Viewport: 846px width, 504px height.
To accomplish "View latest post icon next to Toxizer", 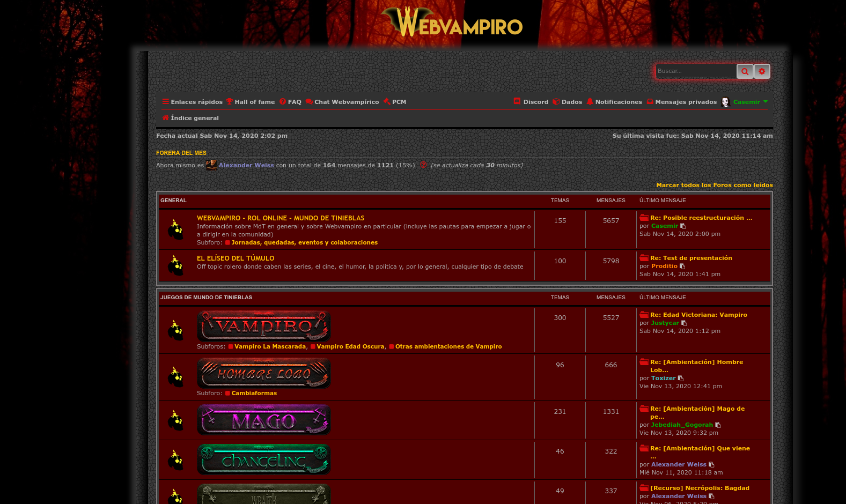I will click(681, 379).
